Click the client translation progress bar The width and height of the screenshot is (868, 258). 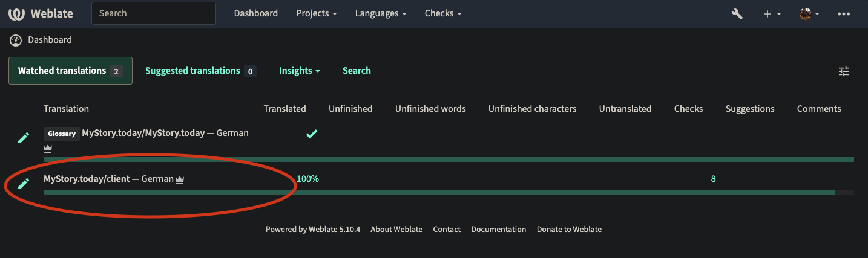coord(449,192)
